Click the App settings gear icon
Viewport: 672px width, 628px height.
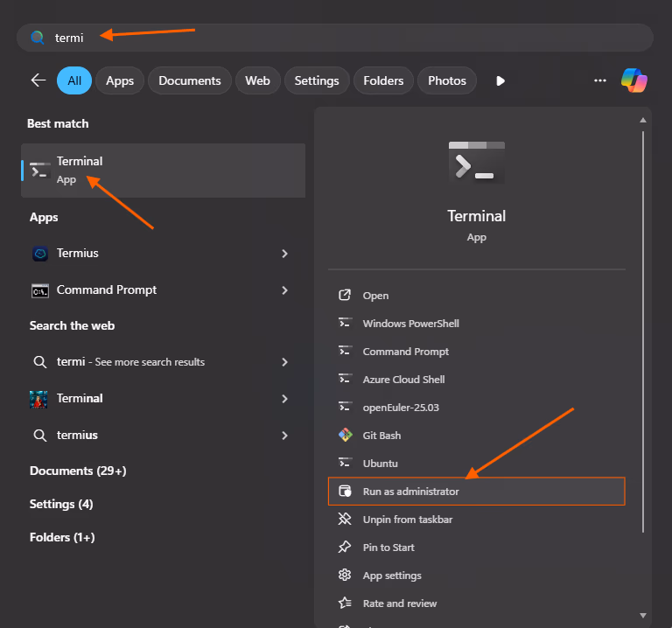click(x=345, y=575)
